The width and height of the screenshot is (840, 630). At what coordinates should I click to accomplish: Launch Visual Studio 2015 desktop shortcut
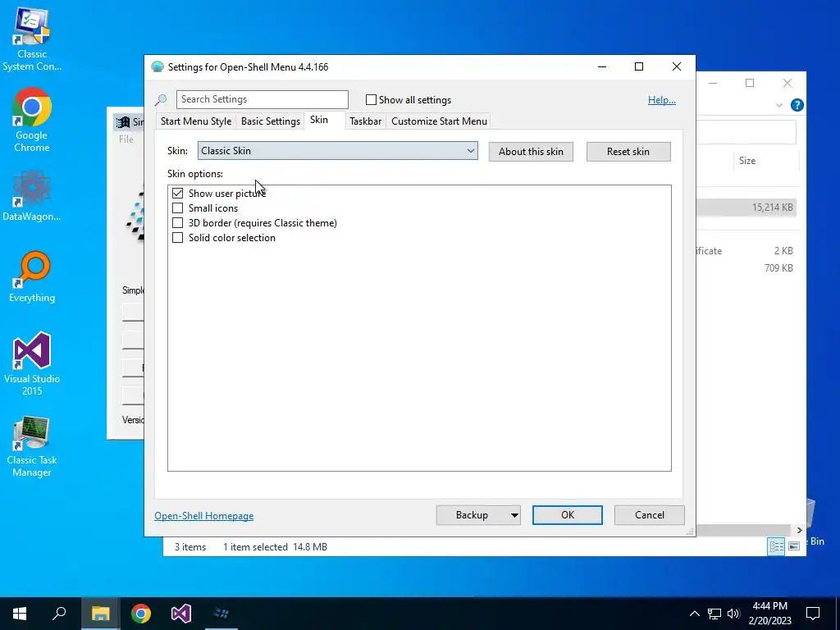pos(32,363)
